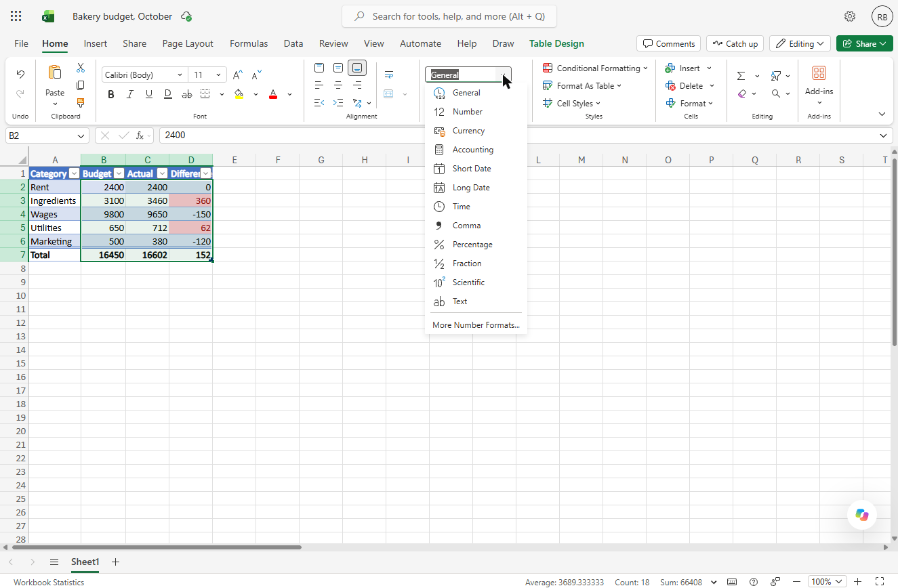Click the Clear eraser icon

(741, 93)
